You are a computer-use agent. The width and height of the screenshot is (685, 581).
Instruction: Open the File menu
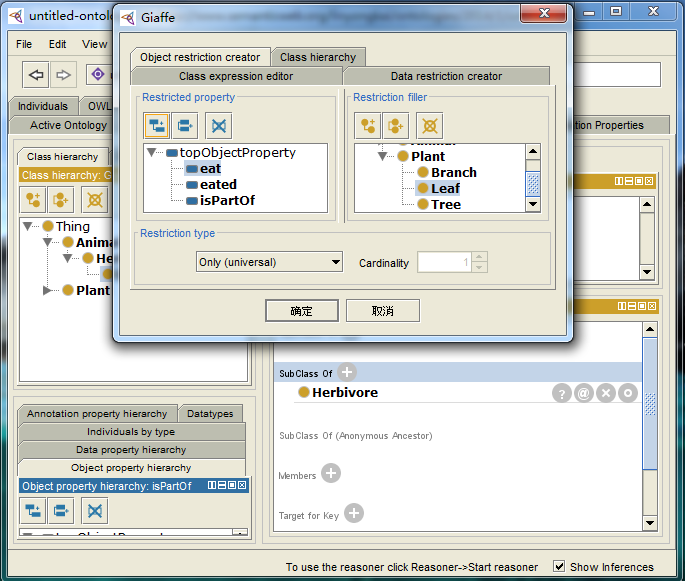pos(24,44)
